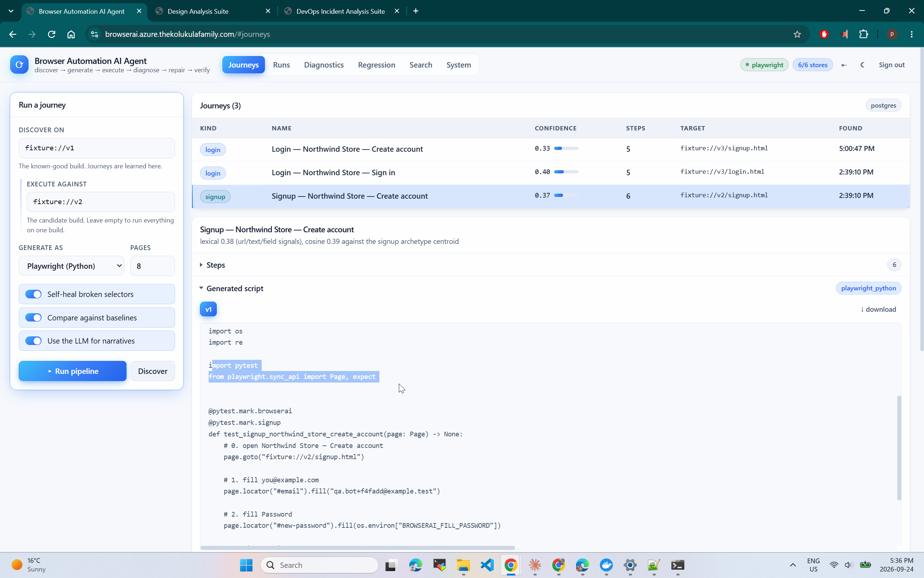Click the Discover button
Screen dimensions: 924x578
(153, 371)
